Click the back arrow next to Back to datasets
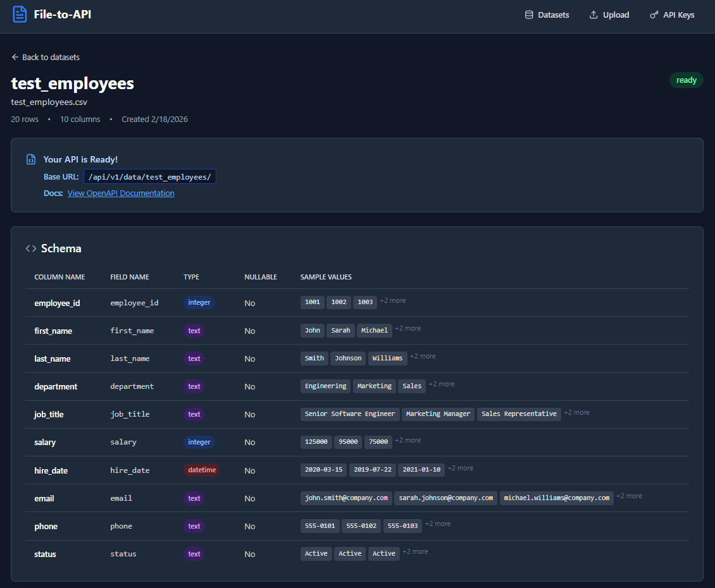715x588 pixels. [x=15, y=57]
